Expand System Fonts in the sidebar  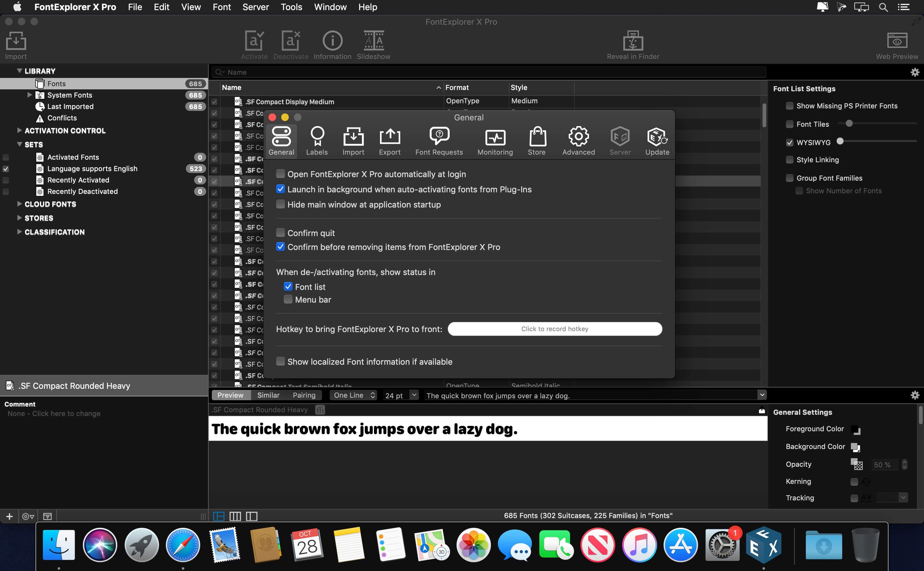pos(29,95)
